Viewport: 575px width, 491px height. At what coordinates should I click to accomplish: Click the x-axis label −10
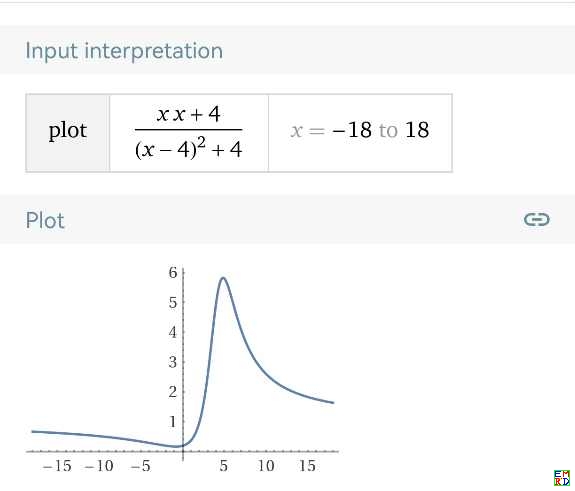coord(99,466)
